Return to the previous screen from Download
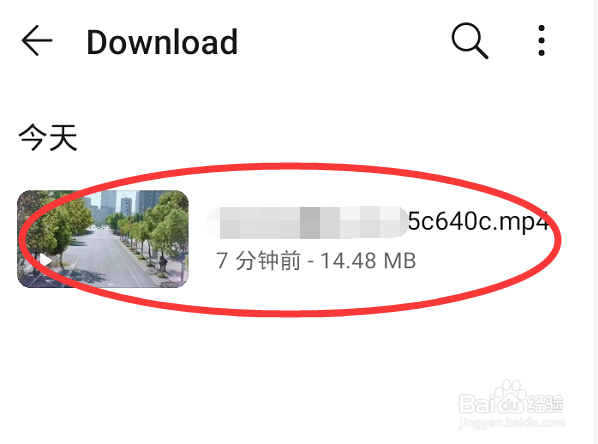This screenshot has width=598, height=444. tap(37, 41)
